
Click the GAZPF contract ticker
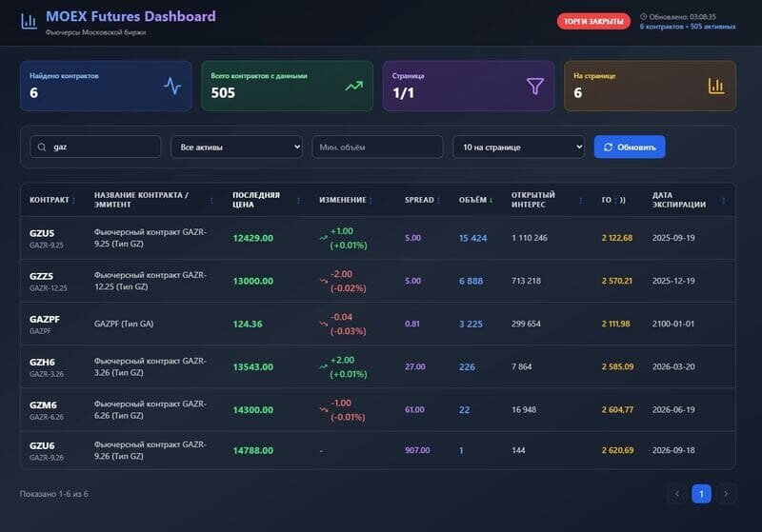point(45,319)
